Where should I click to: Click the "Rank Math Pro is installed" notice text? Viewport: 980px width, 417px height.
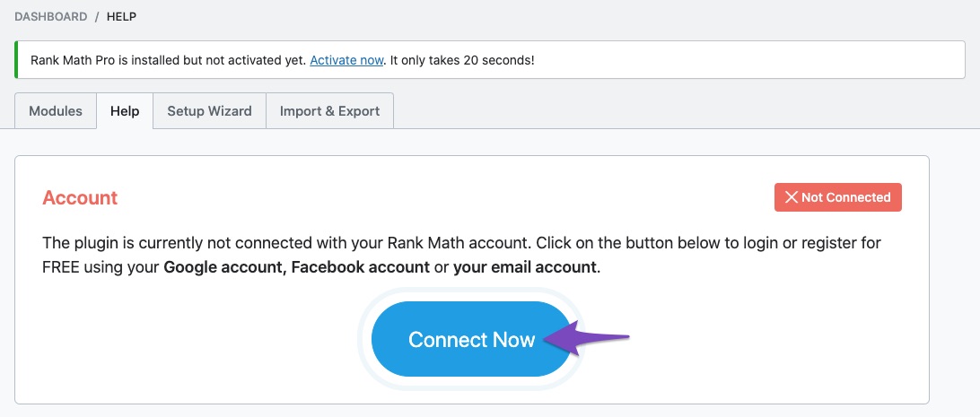point(168,61)
